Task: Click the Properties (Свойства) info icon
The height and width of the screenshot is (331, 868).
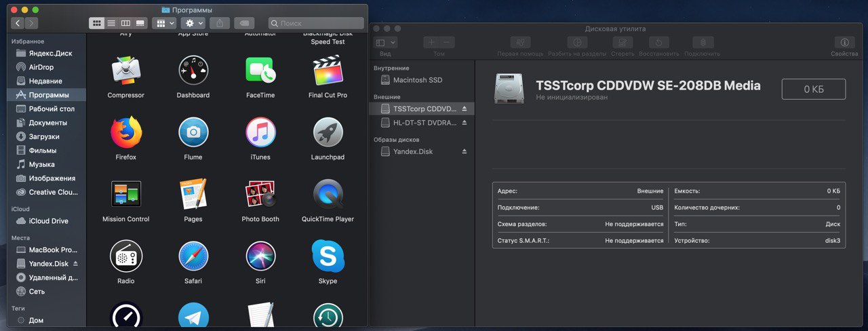Action: click(x=844, y=42)
